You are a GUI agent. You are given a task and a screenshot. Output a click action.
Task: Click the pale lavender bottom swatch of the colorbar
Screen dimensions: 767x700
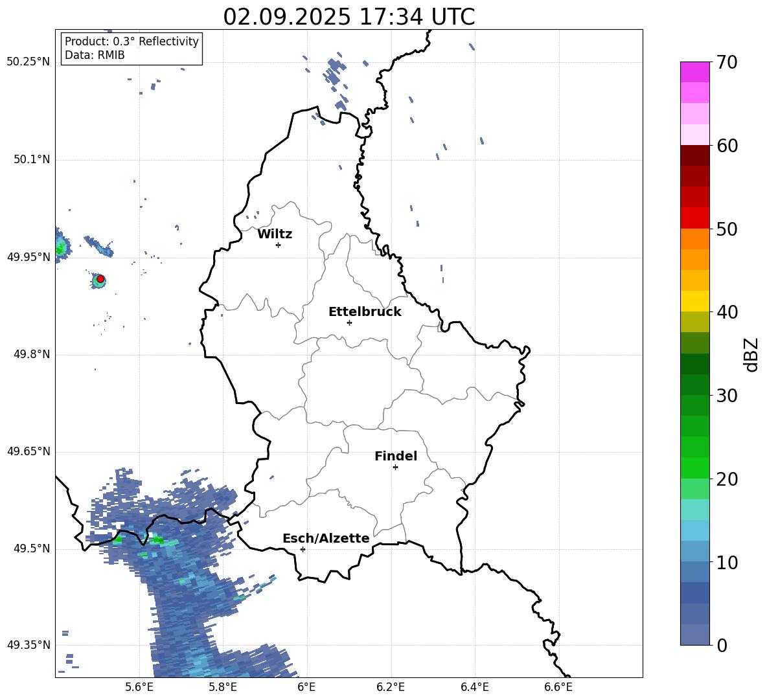tap(694, 635)
